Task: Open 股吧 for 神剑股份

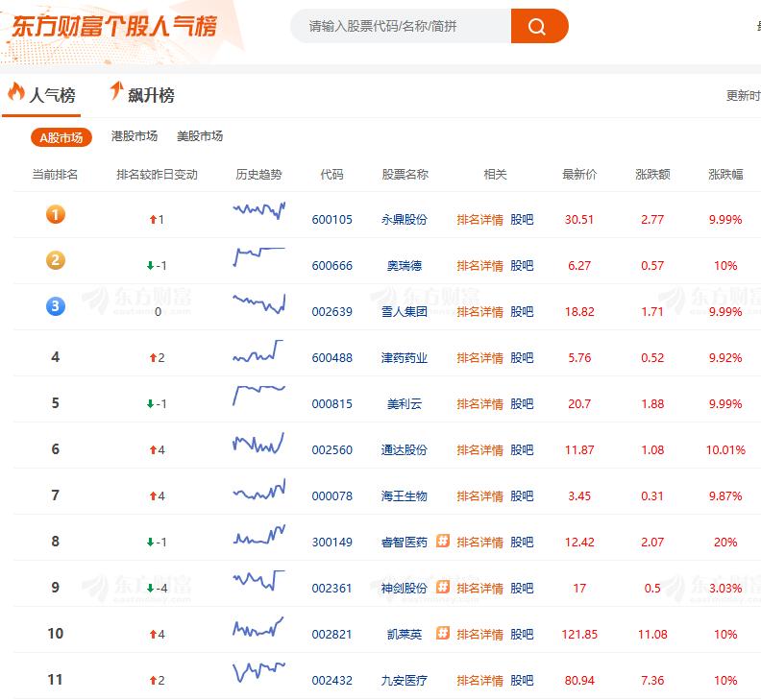Action: [x=522, y=589]
